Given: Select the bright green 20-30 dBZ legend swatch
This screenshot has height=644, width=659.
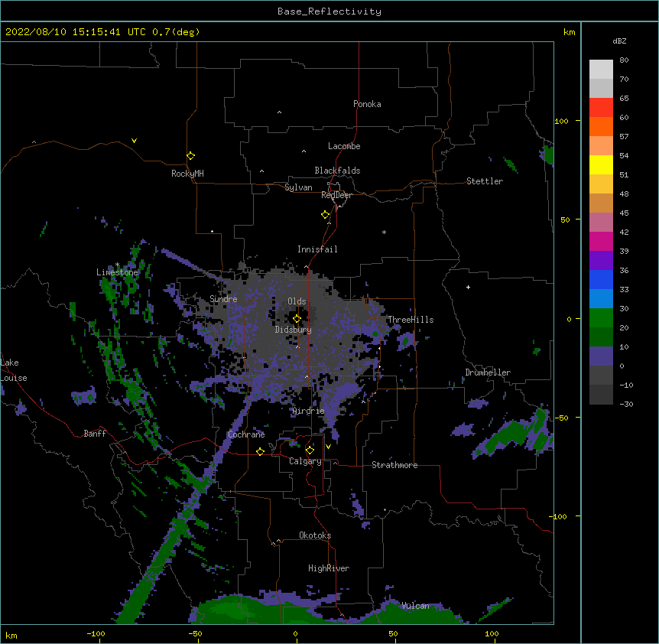Looking at the screenshot, I should point(601,318).
